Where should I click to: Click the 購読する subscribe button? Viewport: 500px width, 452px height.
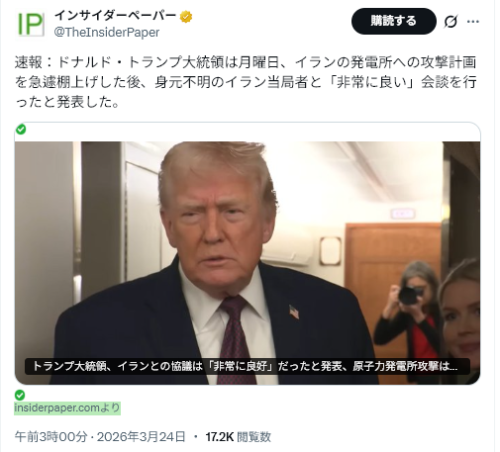(394, 21)
